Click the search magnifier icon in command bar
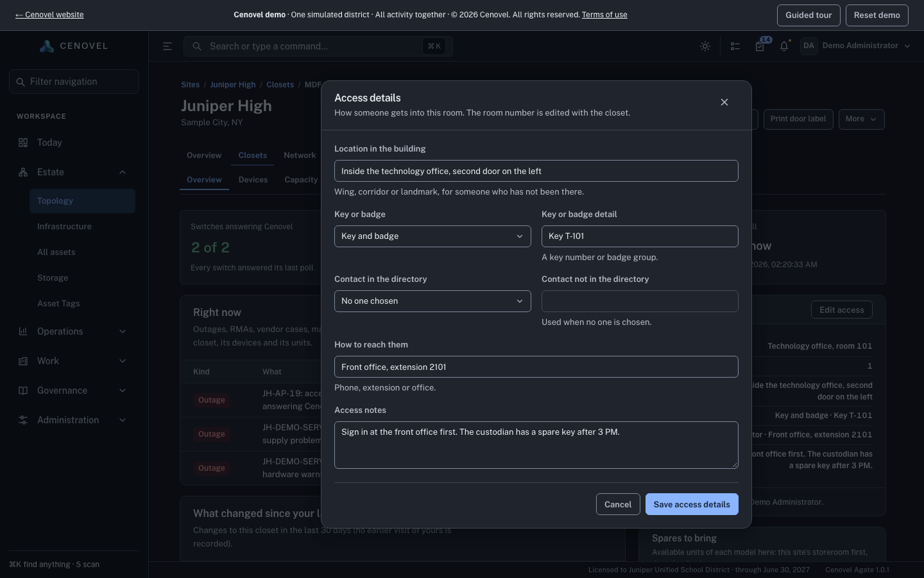The height and width of the screenshot is (578, 924). coord(197,46)
